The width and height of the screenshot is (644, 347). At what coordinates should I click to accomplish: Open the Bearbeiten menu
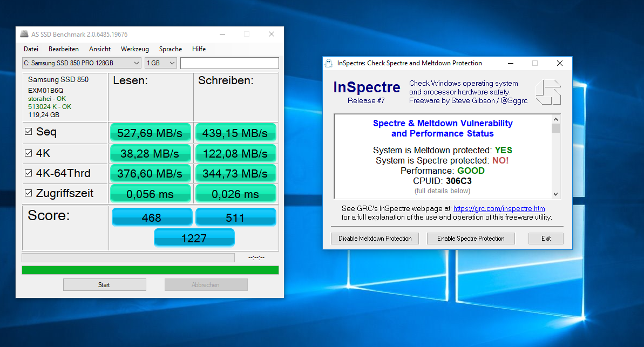coord(64,49)
